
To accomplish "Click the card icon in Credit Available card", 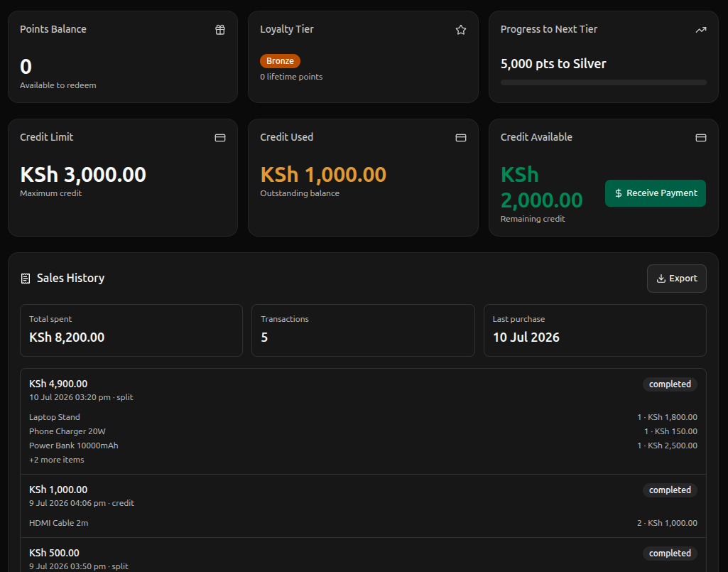I will [700, 138].
